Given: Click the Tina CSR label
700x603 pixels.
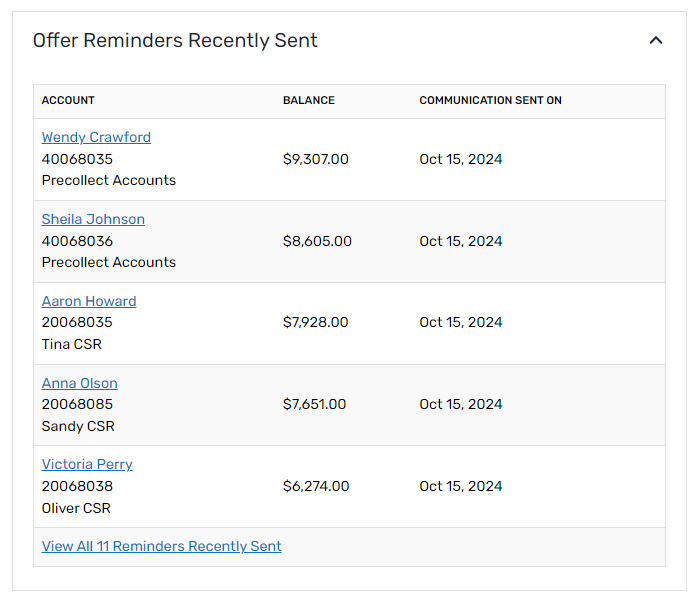Looking at the screenshot, I should click(x=72, y=344).
